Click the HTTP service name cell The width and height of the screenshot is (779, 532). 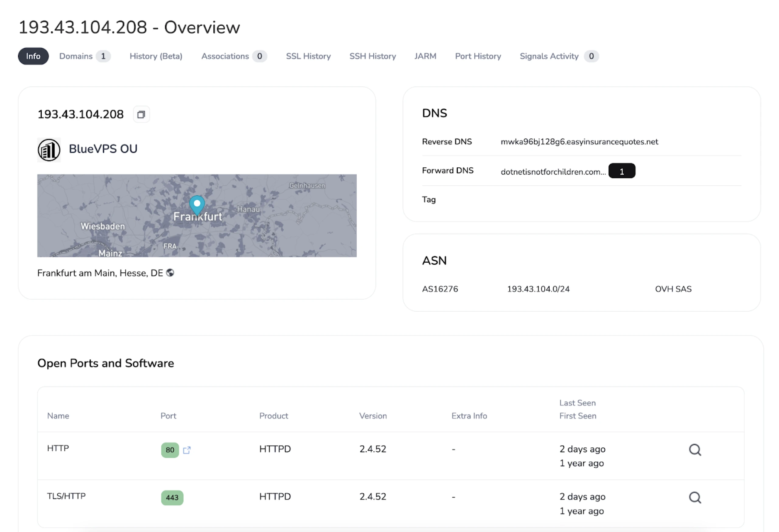pos(58,448)
